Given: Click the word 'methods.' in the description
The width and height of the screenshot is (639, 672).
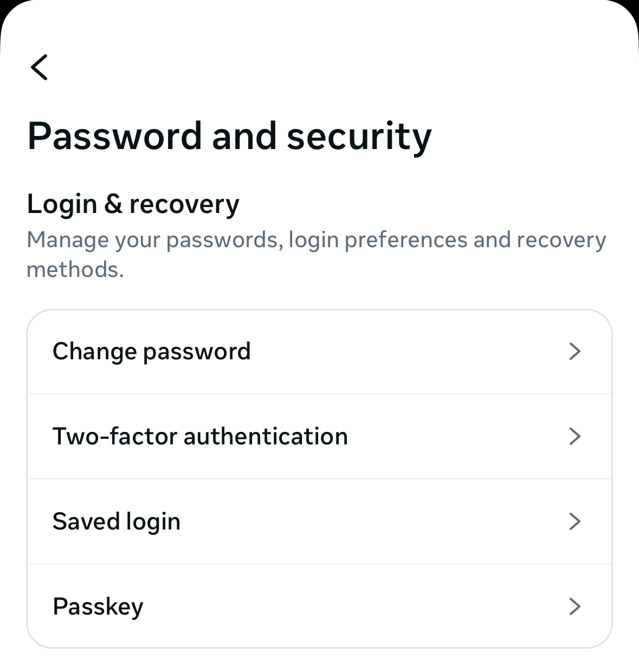Looking at the screenshot, I should coord(75,269).
